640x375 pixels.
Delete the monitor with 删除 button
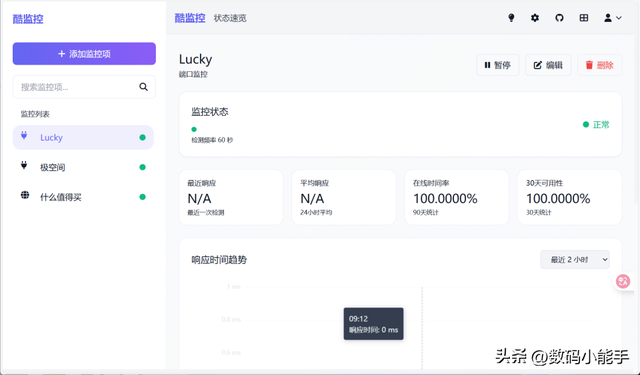(x=600, y=65)
